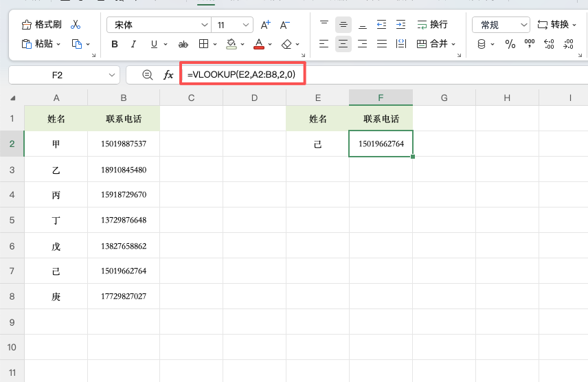Click the Select All corner triangle
The image size is (588, 382).
pos(13,98)
